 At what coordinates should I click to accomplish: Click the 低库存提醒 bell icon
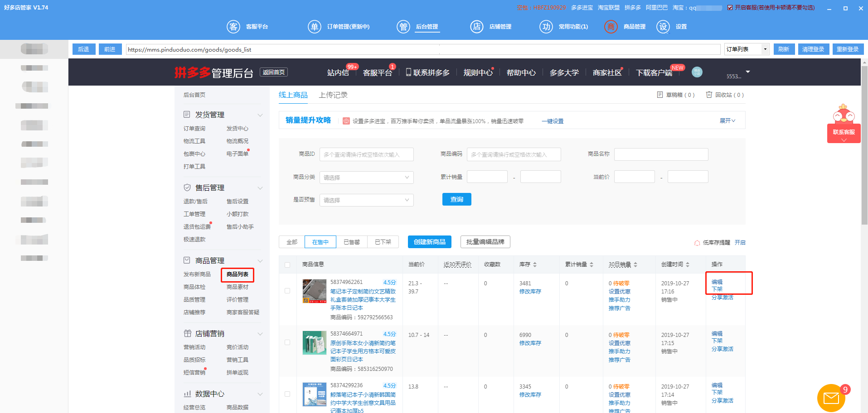(697, 243)
